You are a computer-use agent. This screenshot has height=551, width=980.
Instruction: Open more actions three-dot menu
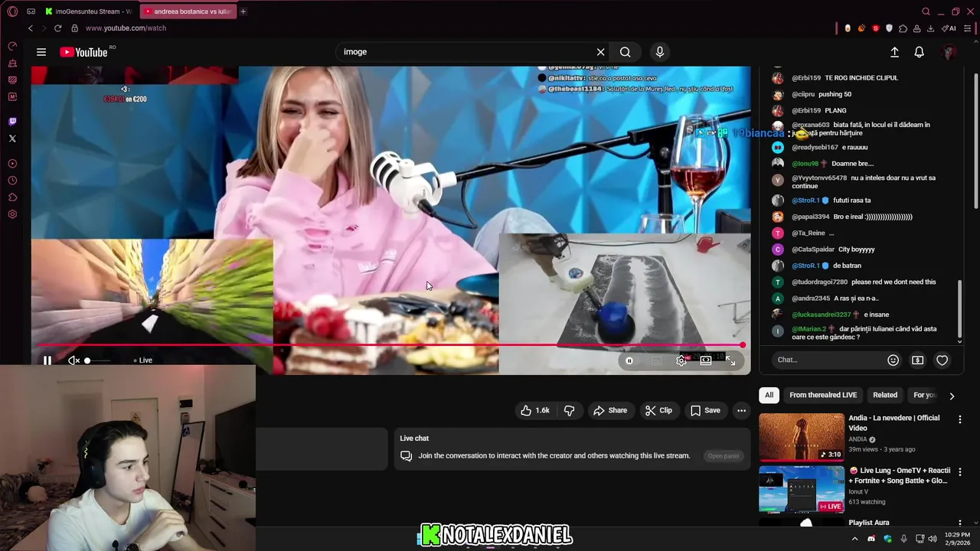(741, 410)
